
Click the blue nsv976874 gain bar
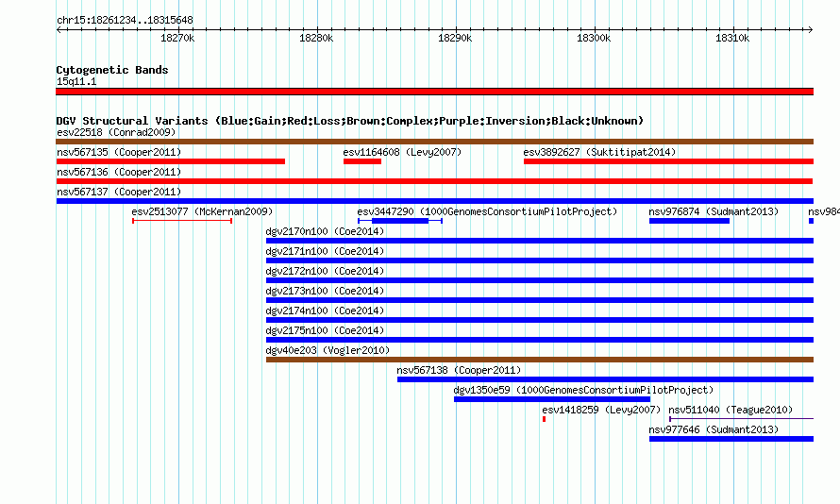690,221
